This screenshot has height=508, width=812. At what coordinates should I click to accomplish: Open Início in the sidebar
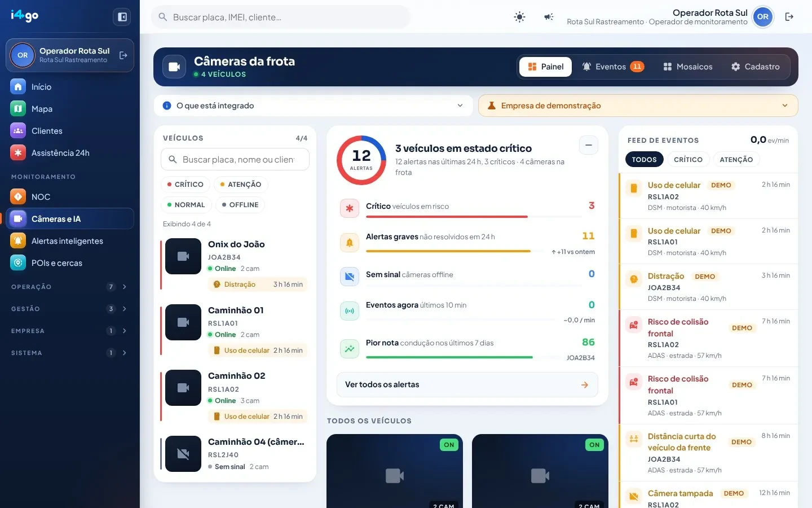pyautogui.click(x=70, y=87)
